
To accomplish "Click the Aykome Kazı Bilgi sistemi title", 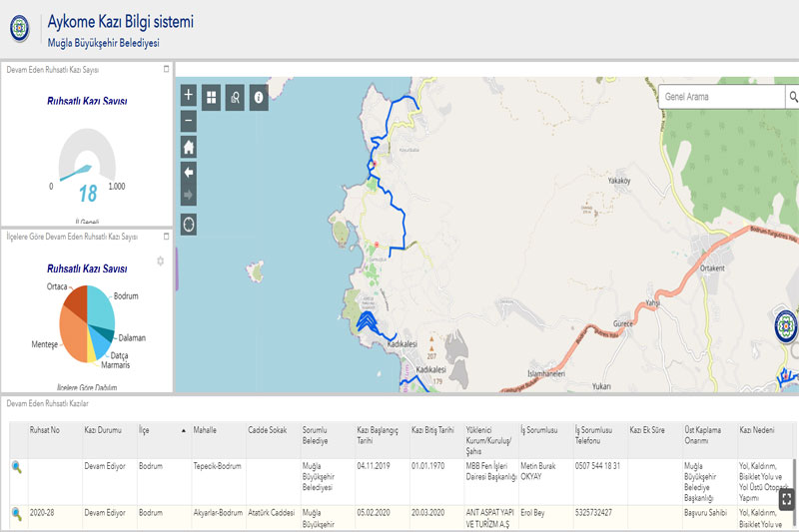I will 121,21.
